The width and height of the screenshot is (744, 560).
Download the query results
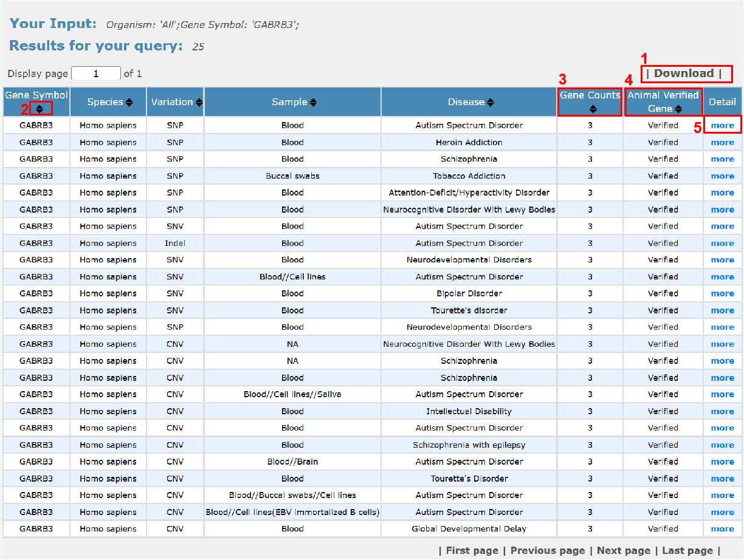click(x=684, y=73)
